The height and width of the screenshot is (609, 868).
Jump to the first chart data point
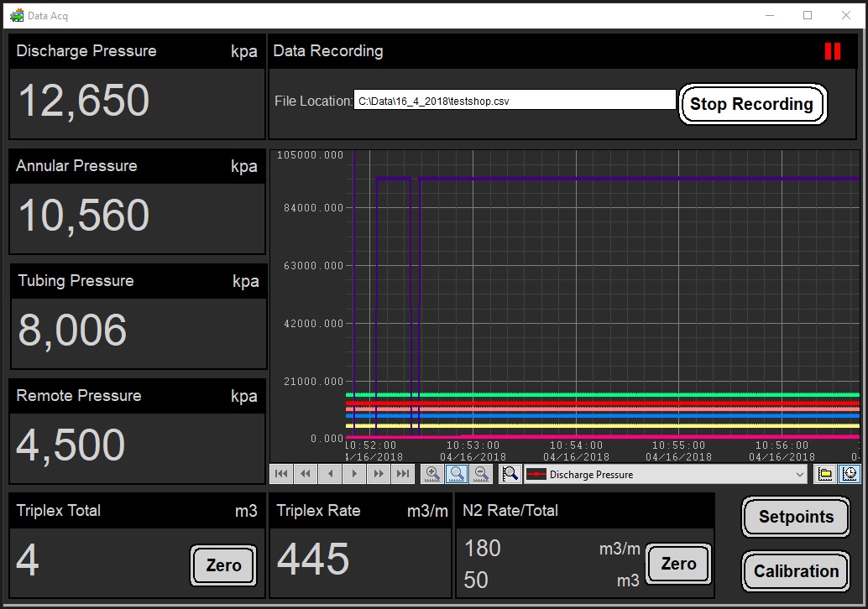(281, 474)
